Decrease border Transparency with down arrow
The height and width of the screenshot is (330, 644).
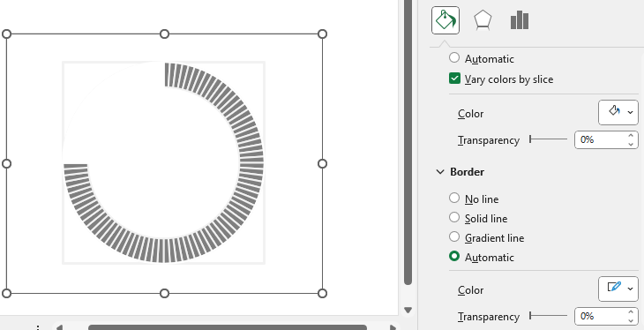[631, 320]
